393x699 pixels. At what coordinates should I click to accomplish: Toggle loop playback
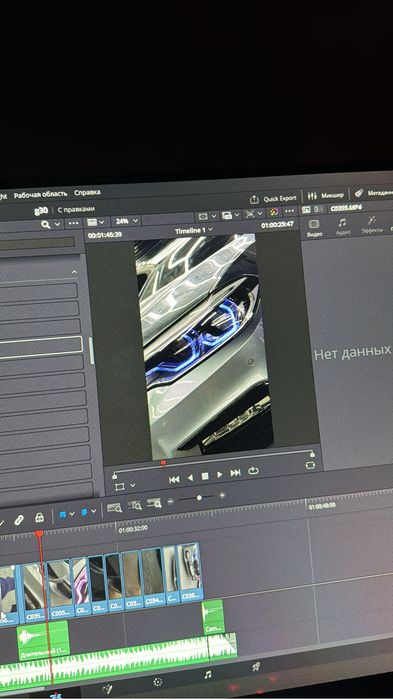(254, 471)
